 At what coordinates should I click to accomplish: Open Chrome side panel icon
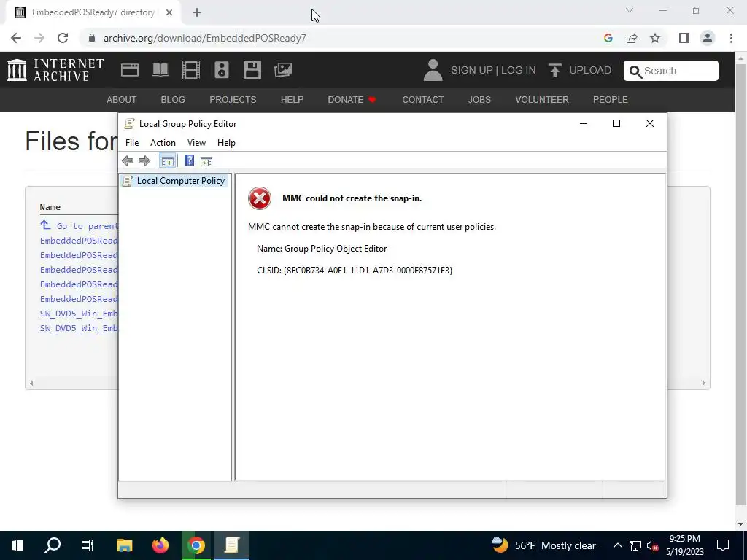point(684,38)
